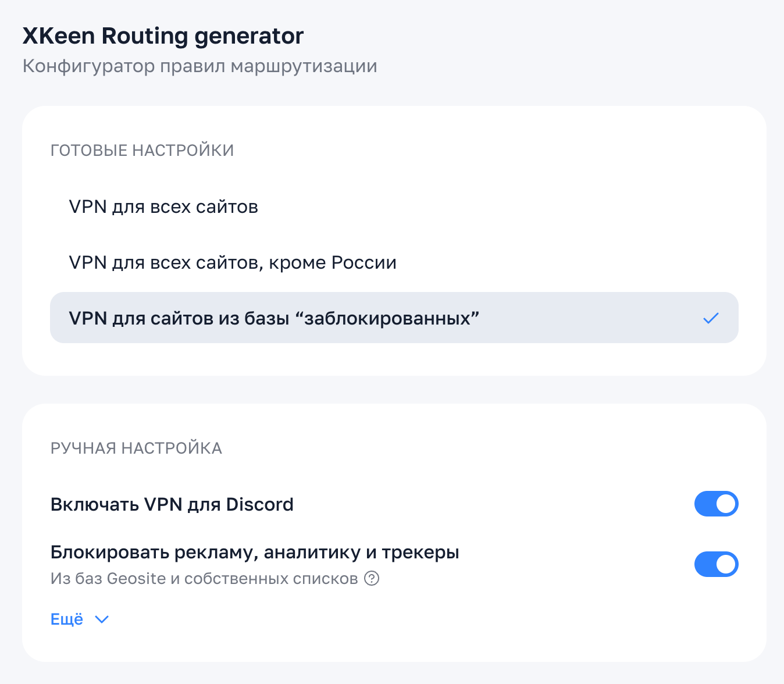Image resolution: width=784 pixels, height=684 pixels.
Task: Expand options with the chevron beside Ещё
Action: point(102,619)
